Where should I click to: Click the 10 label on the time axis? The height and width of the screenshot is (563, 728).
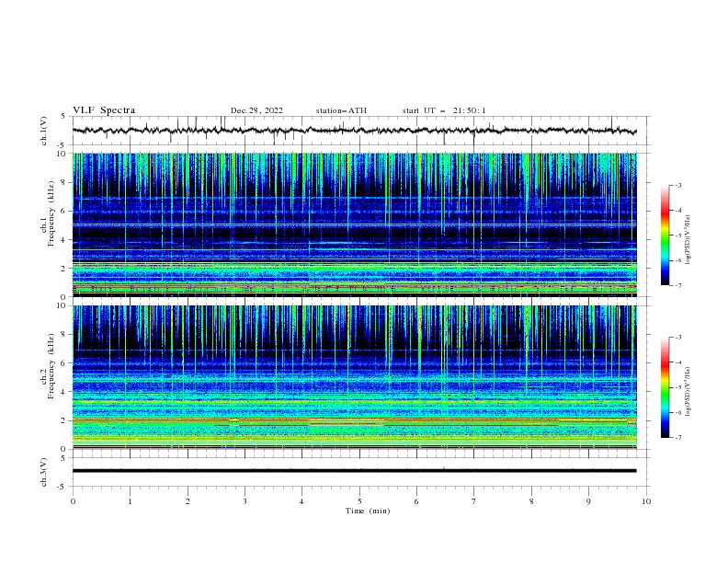point(646,501)
